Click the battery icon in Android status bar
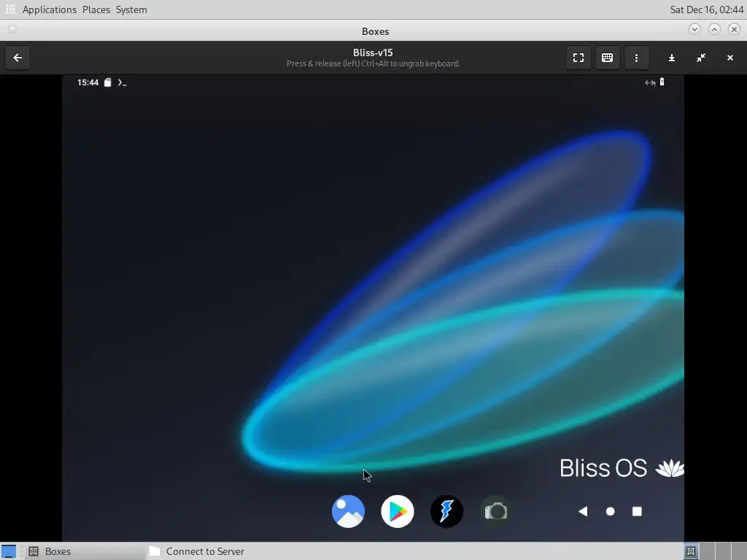The width and height of the screenshot is (747, 560). point(662,82)
